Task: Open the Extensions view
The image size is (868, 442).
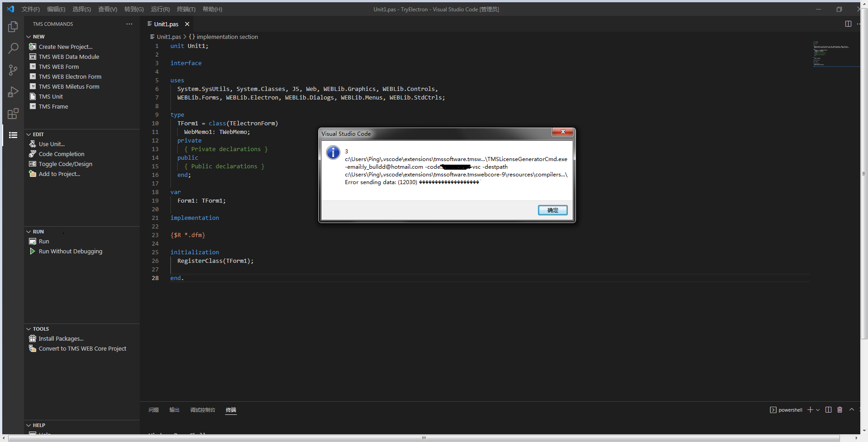Action: (x=13, y=114)
